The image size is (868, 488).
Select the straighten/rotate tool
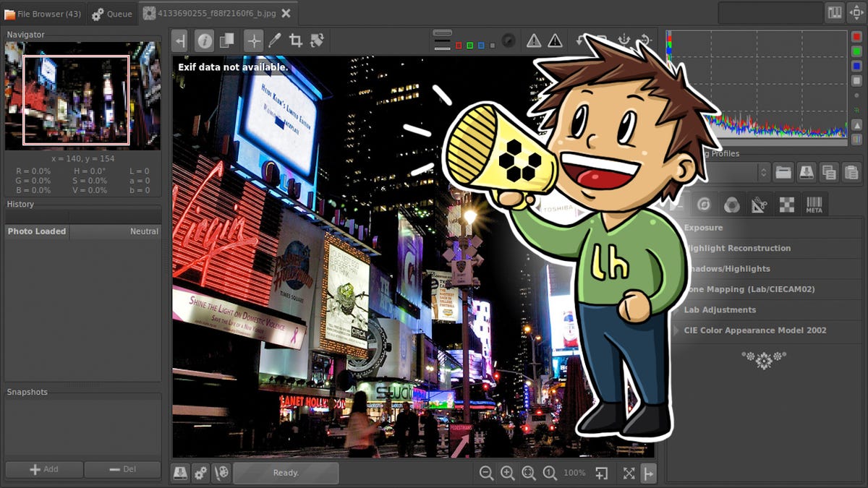[317, 40]
